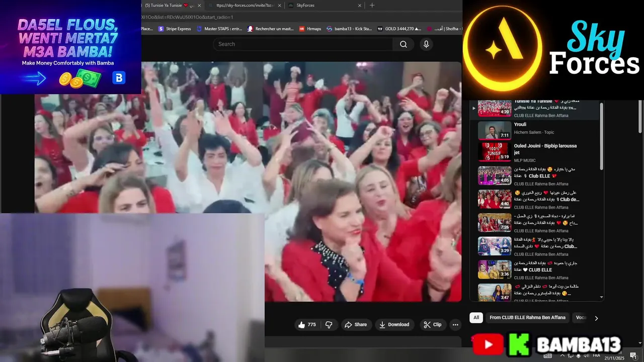Viewport: 644px width, 362px height.
Task: Select From CLUB ELLE Rahma Ben Affana chip
Action: pos(527,318)
